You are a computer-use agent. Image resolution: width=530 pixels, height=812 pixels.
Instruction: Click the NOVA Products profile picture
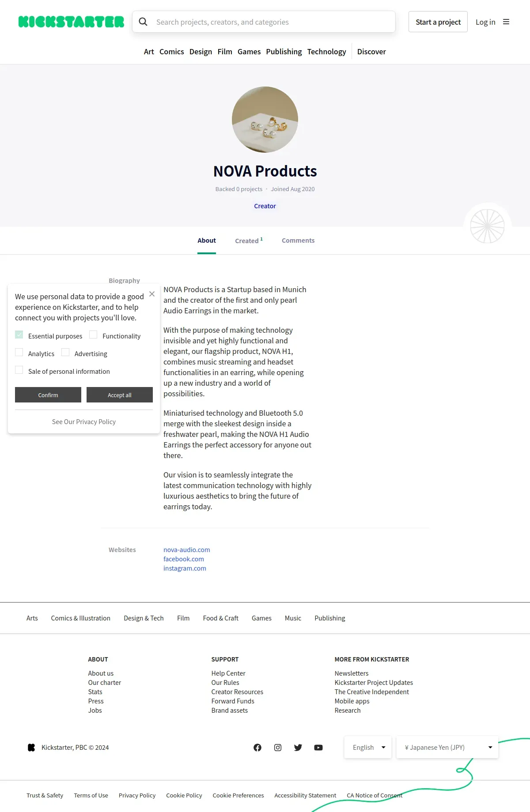265,120
